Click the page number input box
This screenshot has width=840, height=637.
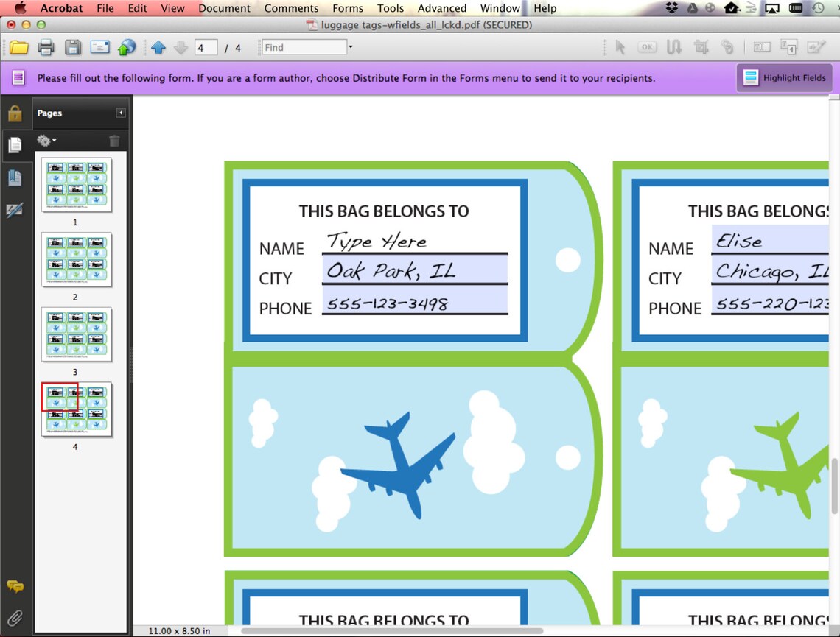(206, 48)
